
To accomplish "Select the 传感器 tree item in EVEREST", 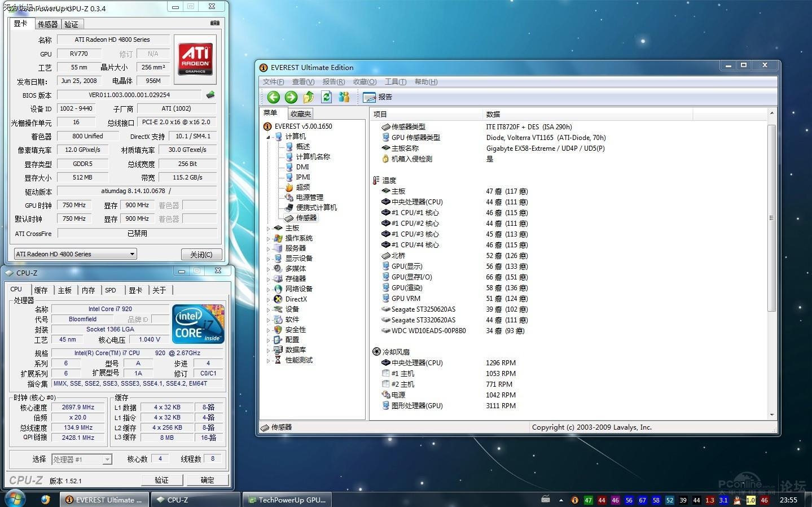I will (301, 218).
